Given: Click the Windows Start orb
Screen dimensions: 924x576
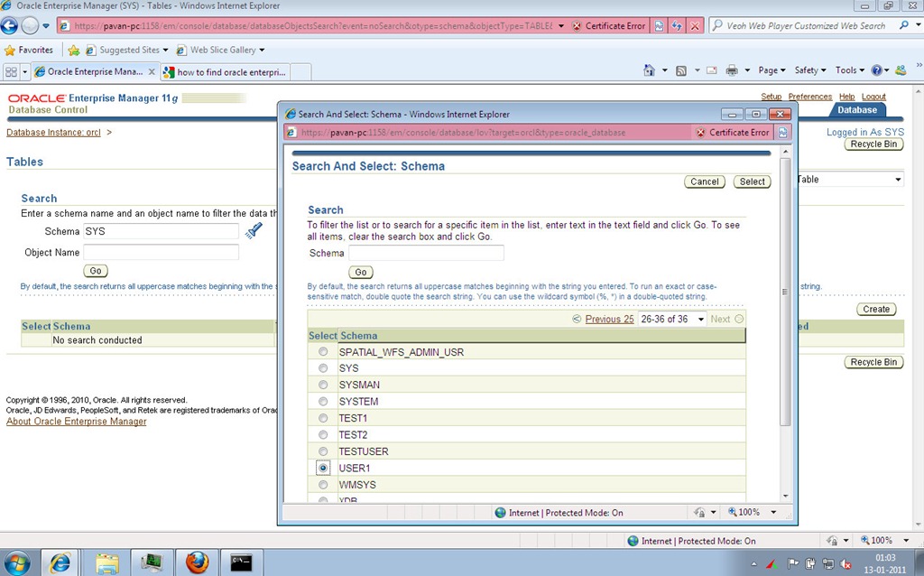Looking at the screenshot, I should [17, 562].
